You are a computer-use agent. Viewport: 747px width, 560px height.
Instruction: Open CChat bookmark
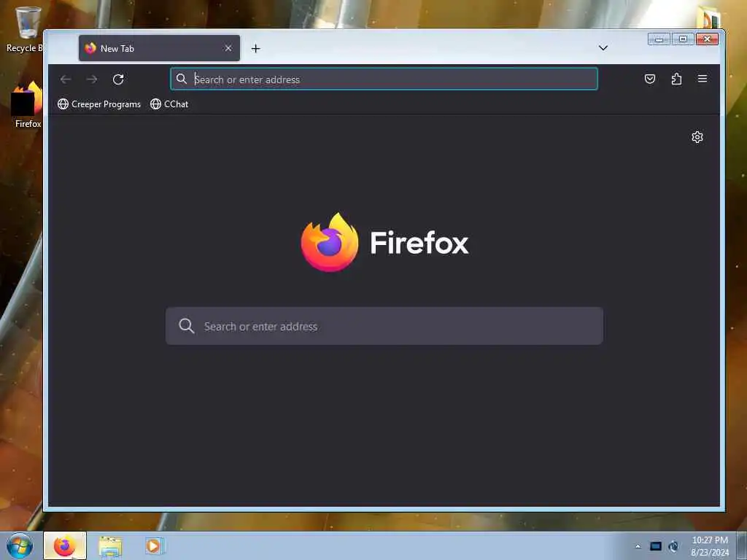click(x=169, y=104)
